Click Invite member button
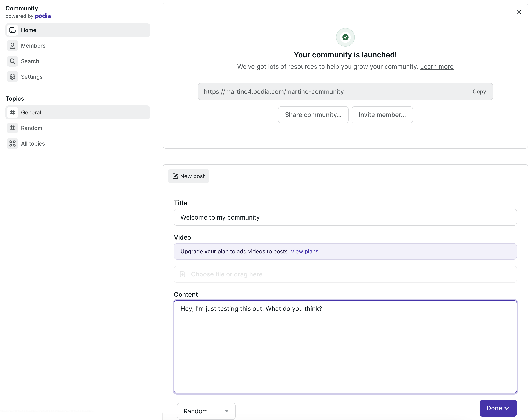531x420 pixels. [x=382, y=115]
